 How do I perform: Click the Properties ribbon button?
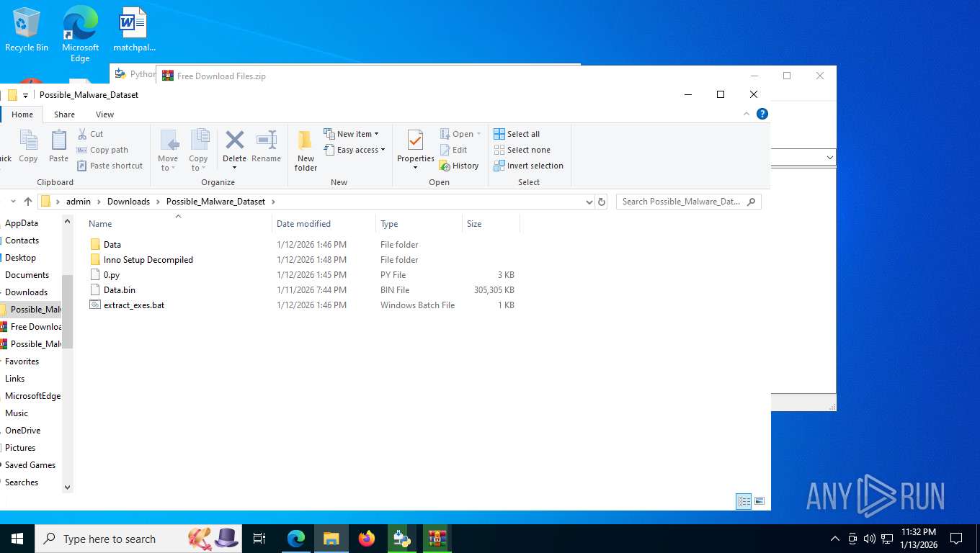416,150
